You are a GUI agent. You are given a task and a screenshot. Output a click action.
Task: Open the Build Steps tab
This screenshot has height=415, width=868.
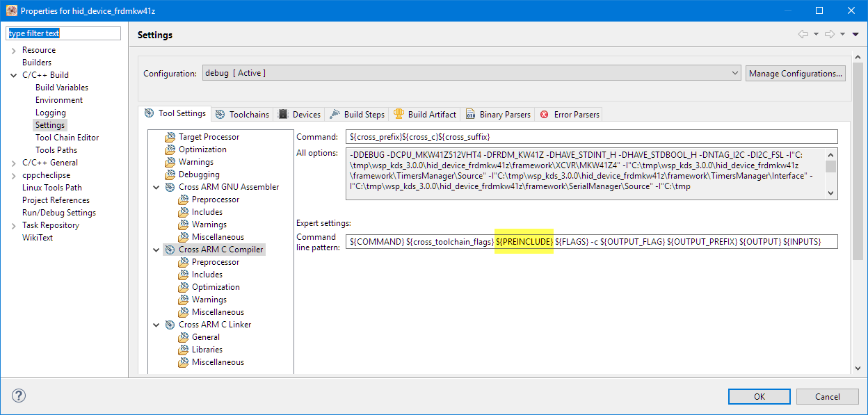[357, 115]
